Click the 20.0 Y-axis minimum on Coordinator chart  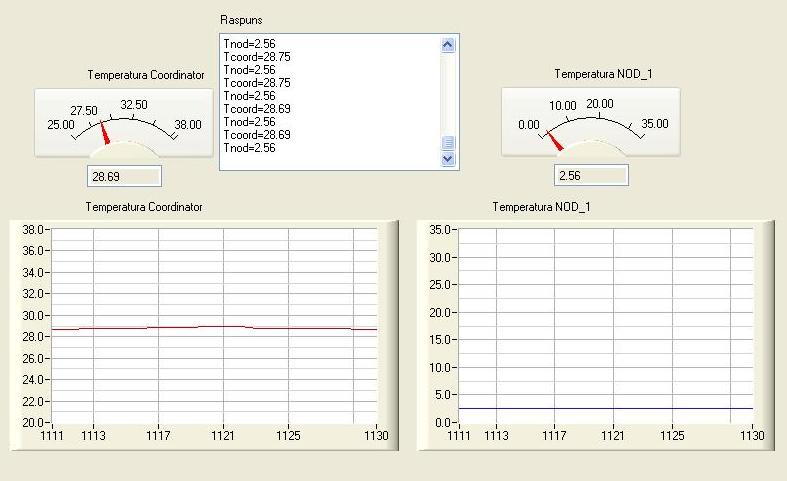(x=33, y=423)
